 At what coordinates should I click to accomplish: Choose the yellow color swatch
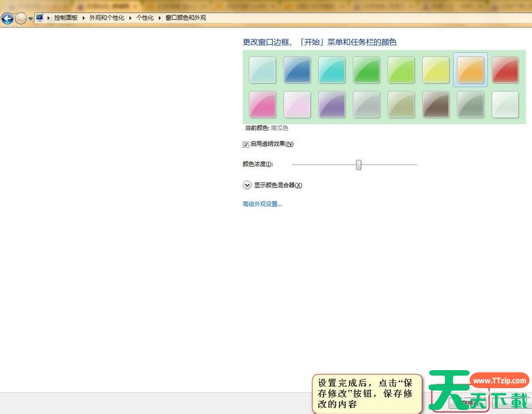(436, 70)
